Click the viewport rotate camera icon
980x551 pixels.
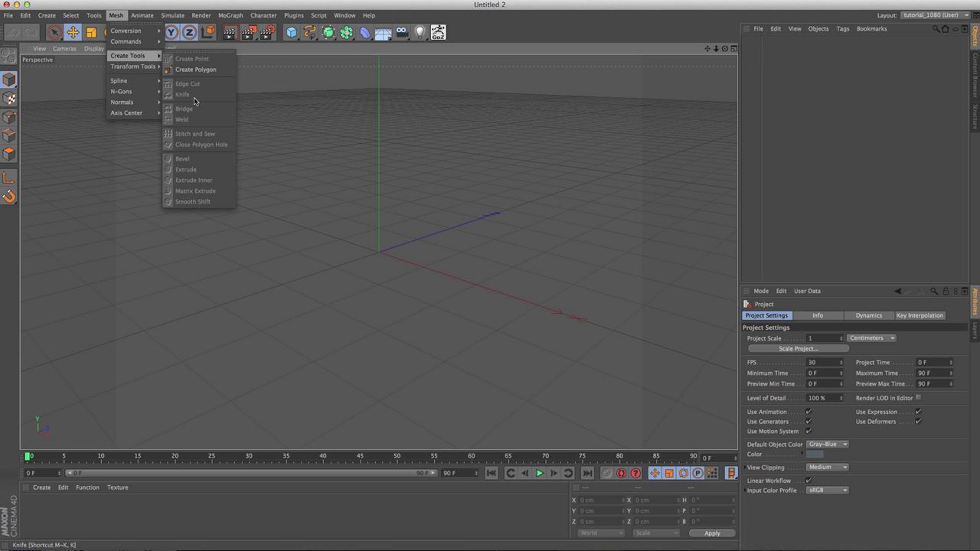pyautogui.click(x=725, y=49)
